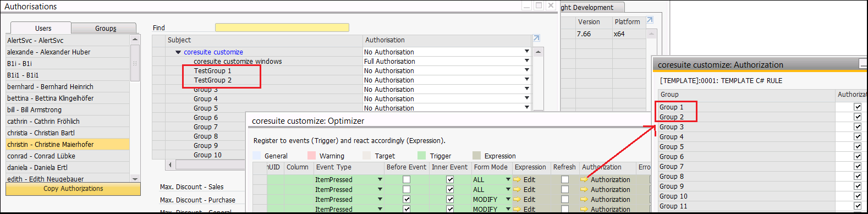Image resolution: width=868 pixels, height=214 pixels.
Task: Select user conrad - Conrad Lübke
Action: [x=68, y=156]
